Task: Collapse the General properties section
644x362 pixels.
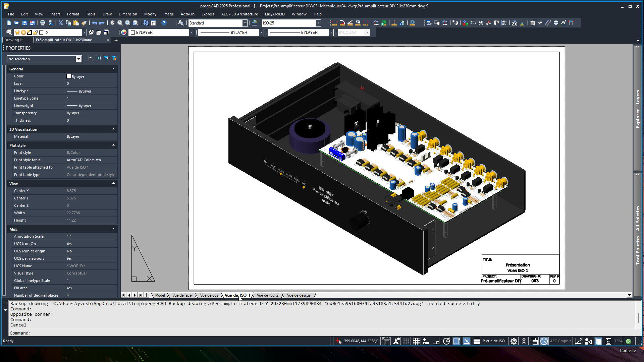Action: [x=113, y=69]
